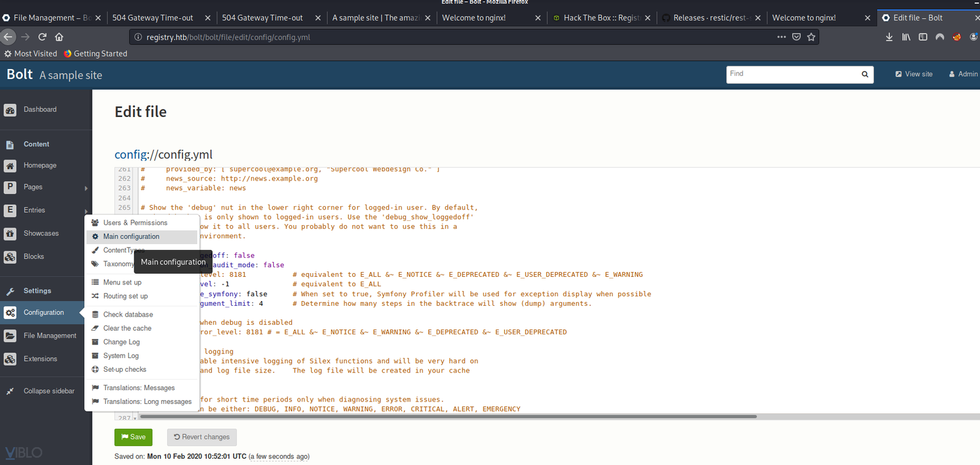Click the File Management folder icon
This screenshot has height=465, width=980.
click(10, 336)
